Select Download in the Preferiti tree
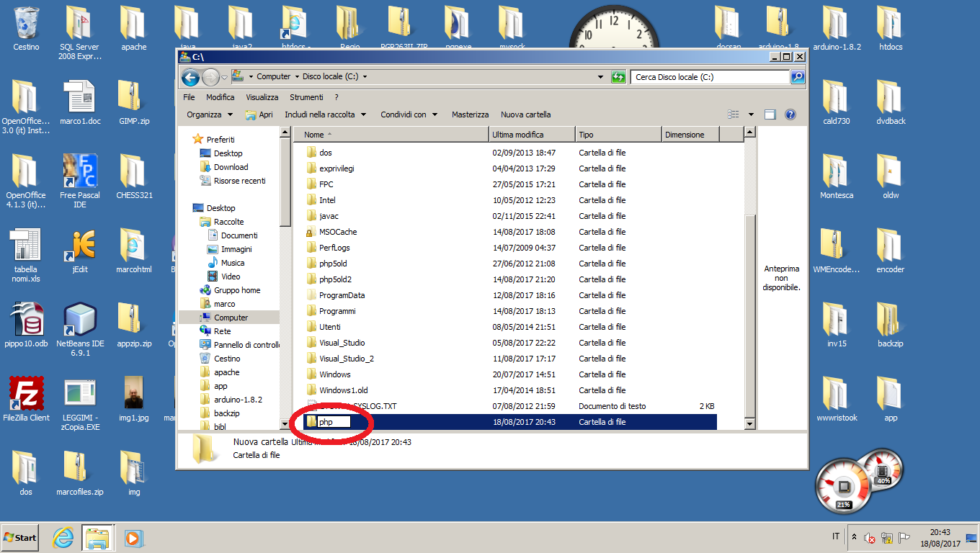 (x=231, y=167)
